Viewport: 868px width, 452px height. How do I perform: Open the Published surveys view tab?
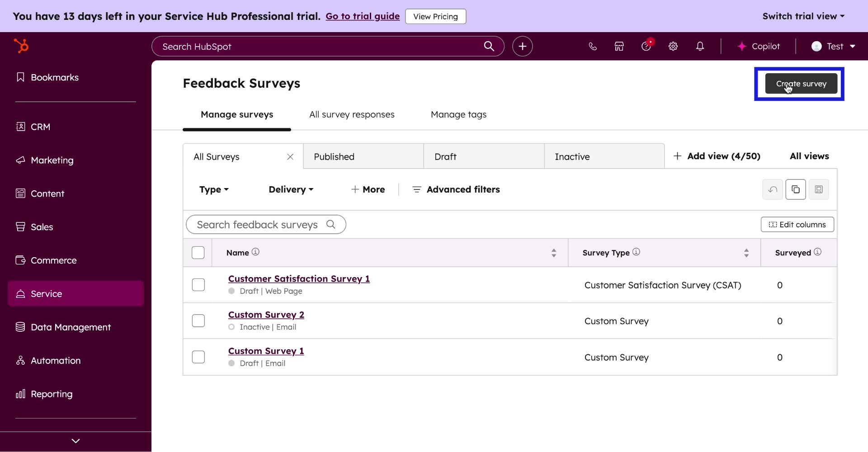[334, 156]
